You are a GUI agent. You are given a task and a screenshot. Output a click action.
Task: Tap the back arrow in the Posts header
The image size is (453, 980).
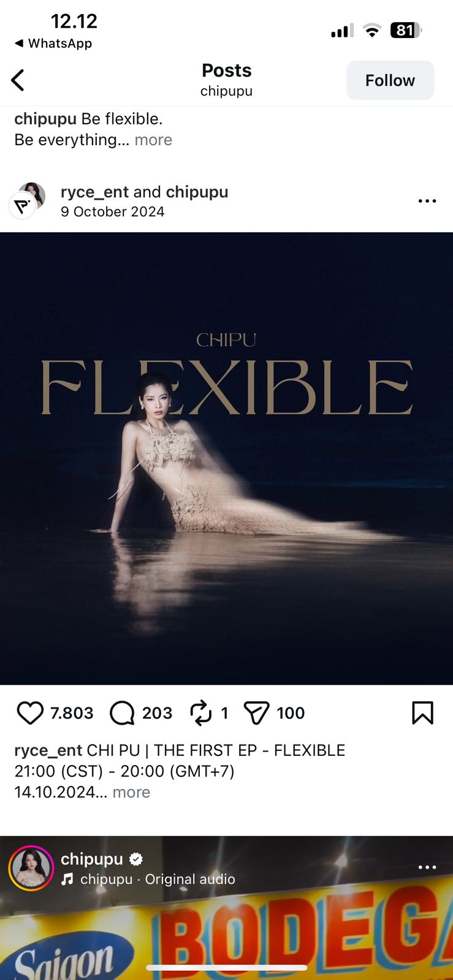click(18, 80)
